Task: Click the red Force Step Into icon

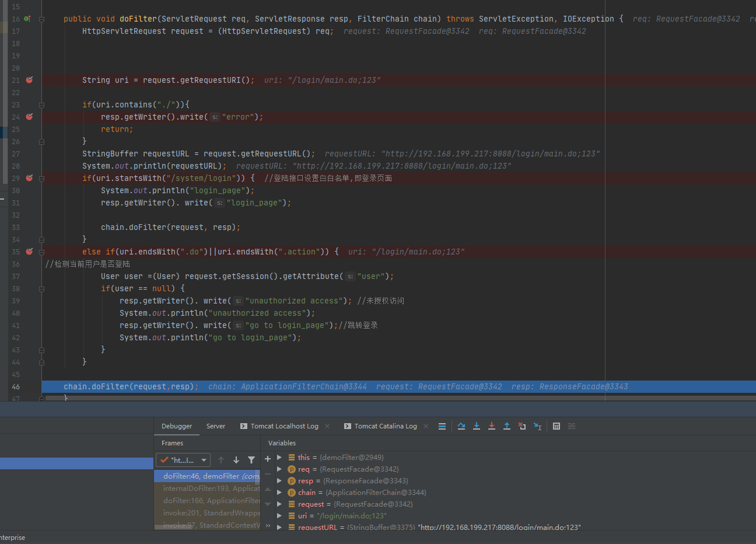Action: coord(492,426)
